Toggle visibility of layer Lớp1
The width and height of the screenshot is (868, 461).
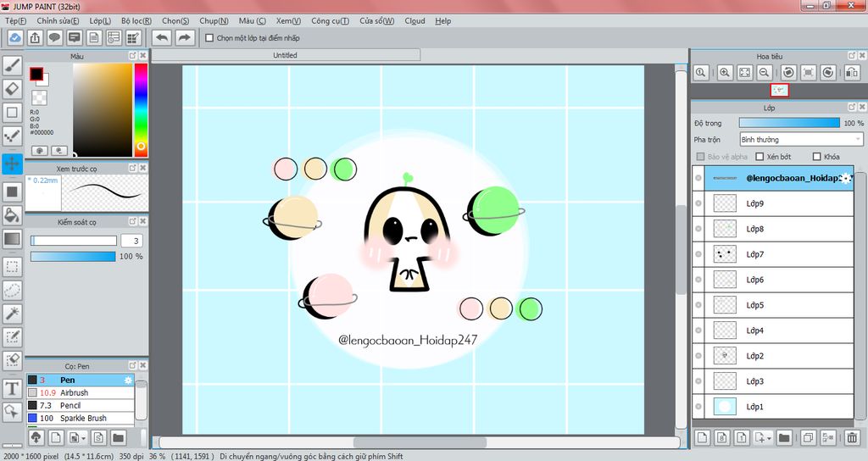pos(698,407)
